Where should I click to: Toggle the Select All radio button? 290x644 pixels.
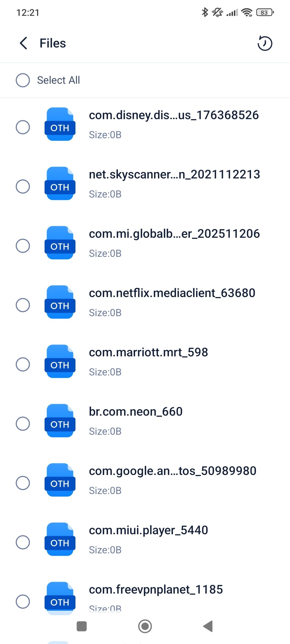(23, 80)
